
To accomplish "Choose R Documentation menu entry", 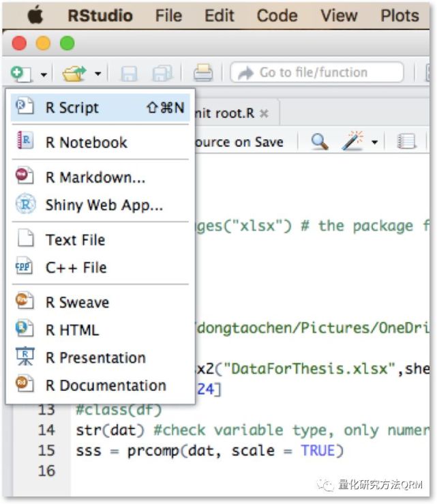I will pos(100,385).
